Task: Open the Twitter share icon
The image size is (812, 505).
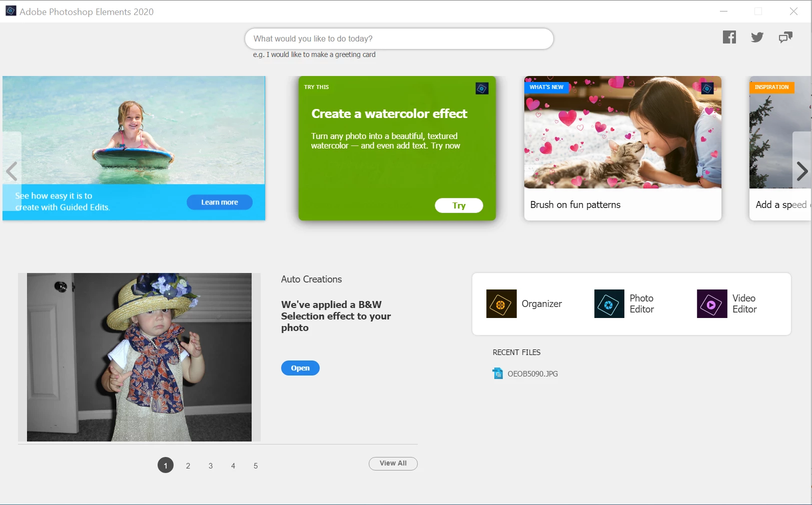Action: (x=757, y=37)
